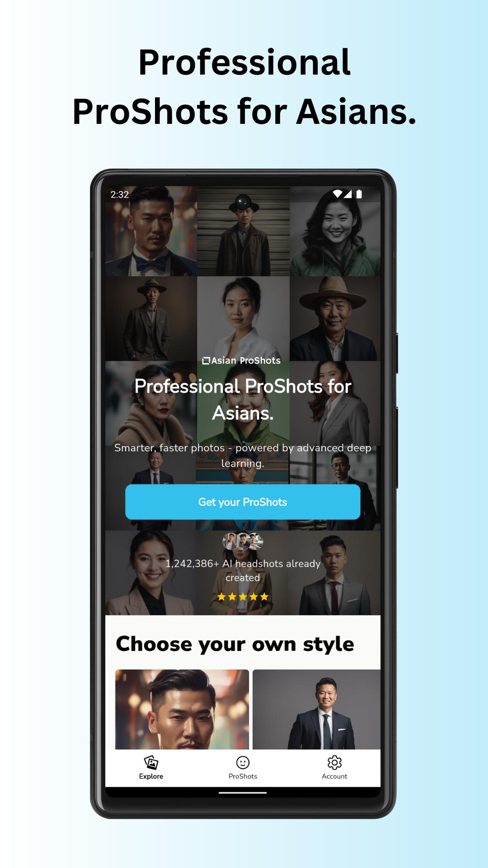Tap the battery status icon
488x868 pixels.
pos(359,194)
